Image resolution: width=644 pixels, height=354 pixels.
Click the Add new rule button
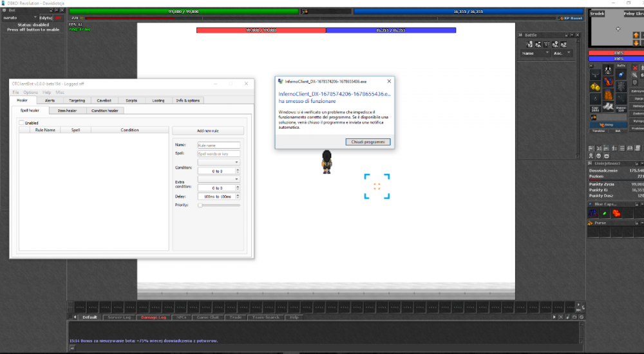(x=208, y=131)
